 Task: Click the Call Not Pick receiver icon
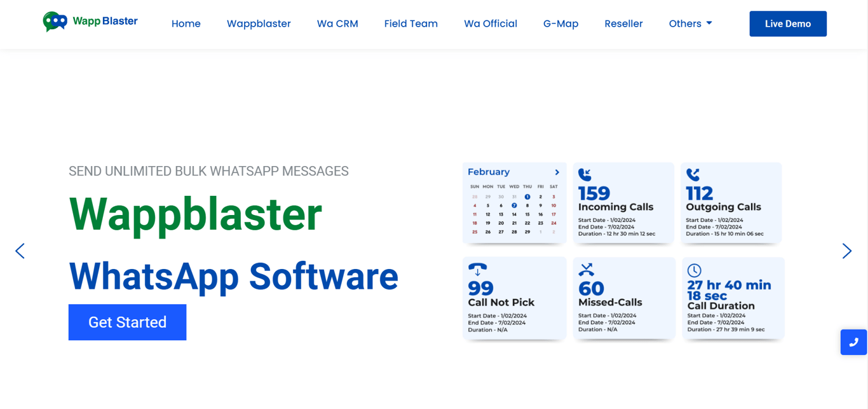(477, 268)
